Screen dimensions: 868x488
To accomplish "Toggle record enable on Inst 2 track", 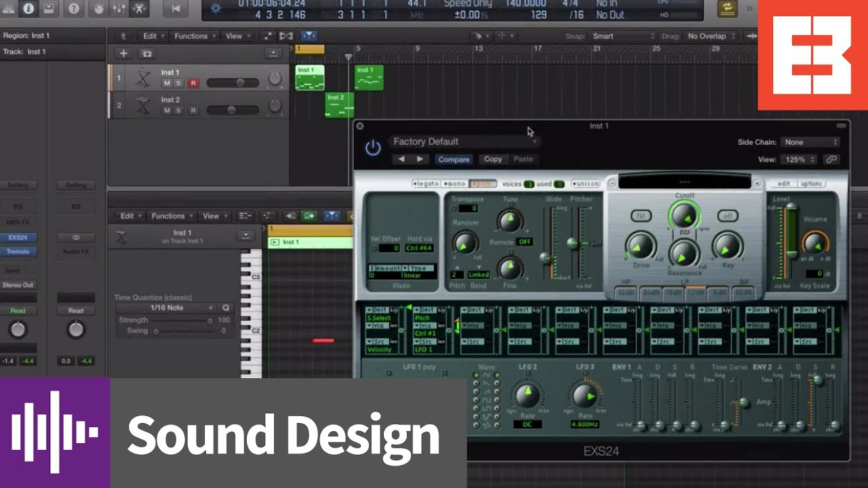I will (193, 110).
